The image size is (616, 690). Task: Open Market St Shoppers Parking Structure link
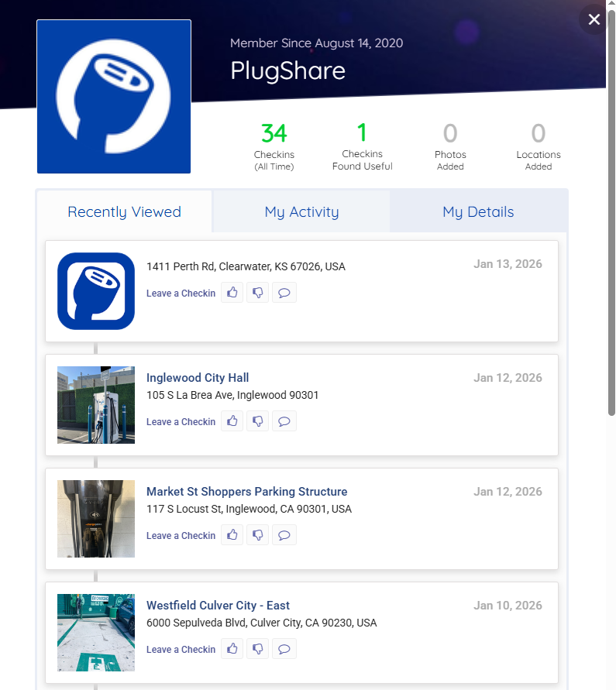pos(246,492)
